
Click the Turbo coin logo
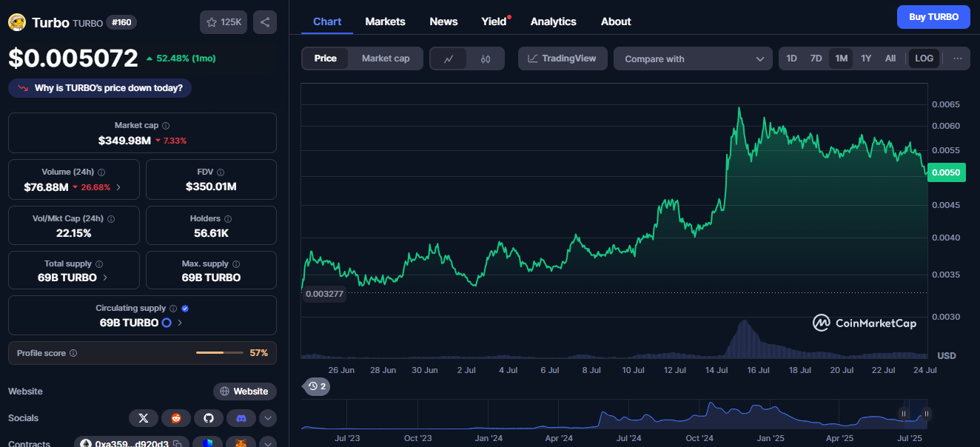(x=17, y=22)
